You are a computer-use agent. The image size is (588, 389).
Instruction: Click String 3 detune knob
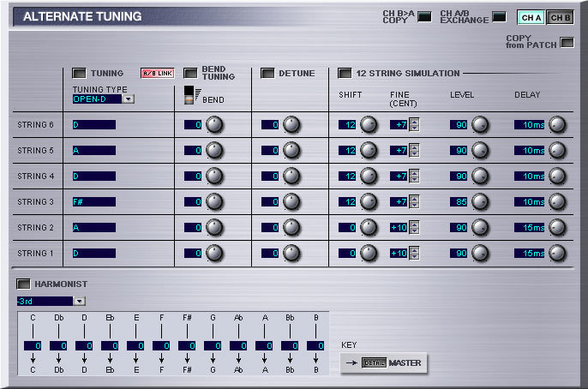coord(291,202)
